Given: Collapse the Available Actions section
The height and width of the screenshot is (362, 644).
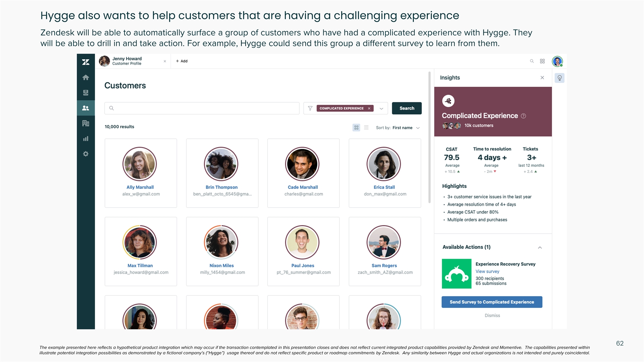Looking at the screenshot, I should point(540,247).
